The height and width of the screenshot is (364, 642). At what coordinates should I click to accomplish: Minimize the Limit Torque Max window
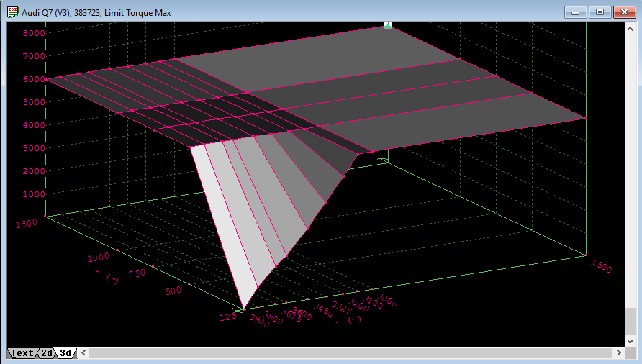[575, 12]
